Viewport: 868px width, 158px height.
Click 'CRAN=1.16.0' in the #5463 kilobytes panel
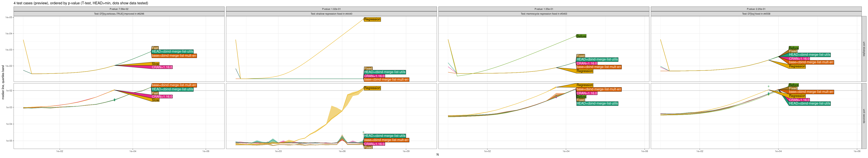click(x=587, y=63)
